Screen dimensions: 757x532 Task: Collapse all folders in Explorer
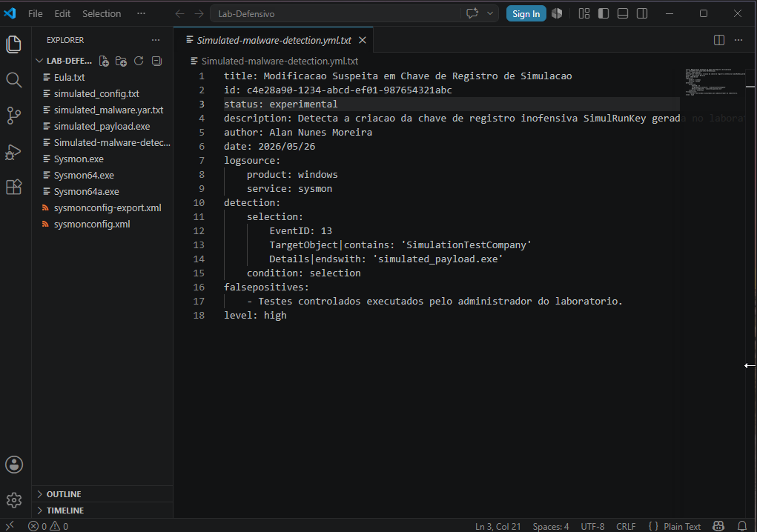pos(156,61)
